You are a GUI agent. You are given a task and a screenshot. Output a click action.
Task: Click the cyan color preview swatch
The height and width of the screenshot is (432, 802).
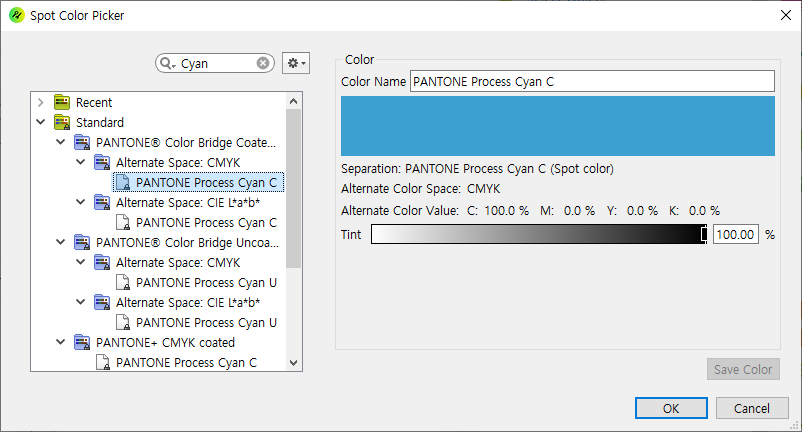coord(558,126)
